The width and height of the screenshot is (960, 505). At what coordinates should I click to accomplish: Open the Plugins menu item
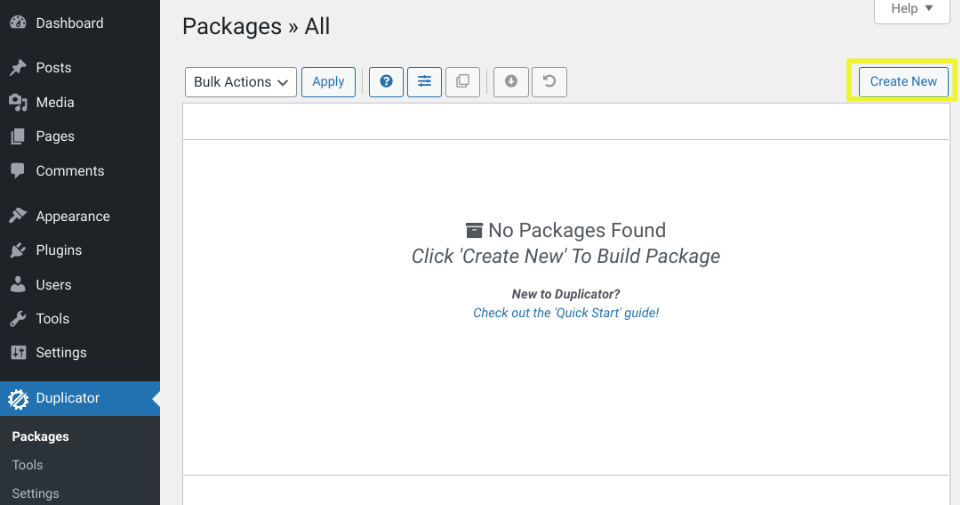pos(58,250)
